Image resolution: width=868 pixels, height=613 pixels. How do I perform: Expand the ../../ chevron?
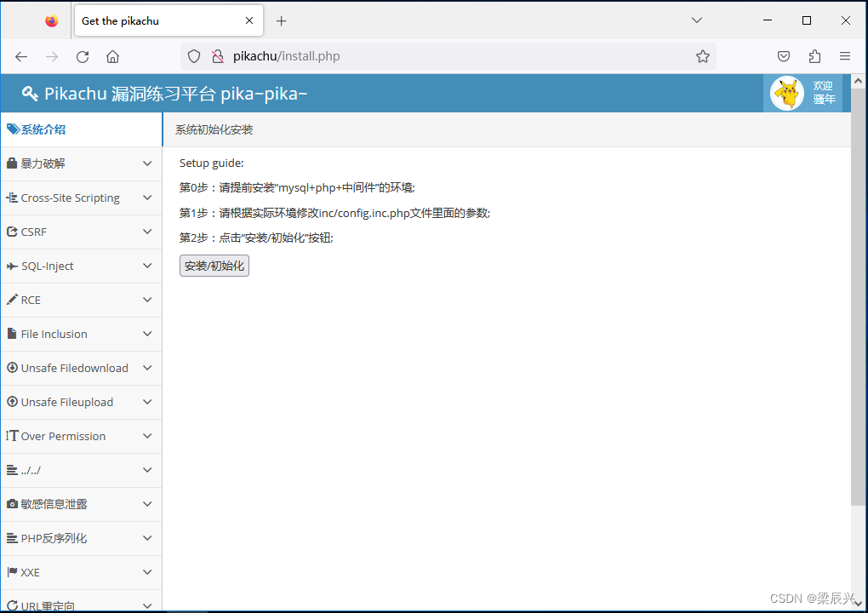click(x=147, y=470)
